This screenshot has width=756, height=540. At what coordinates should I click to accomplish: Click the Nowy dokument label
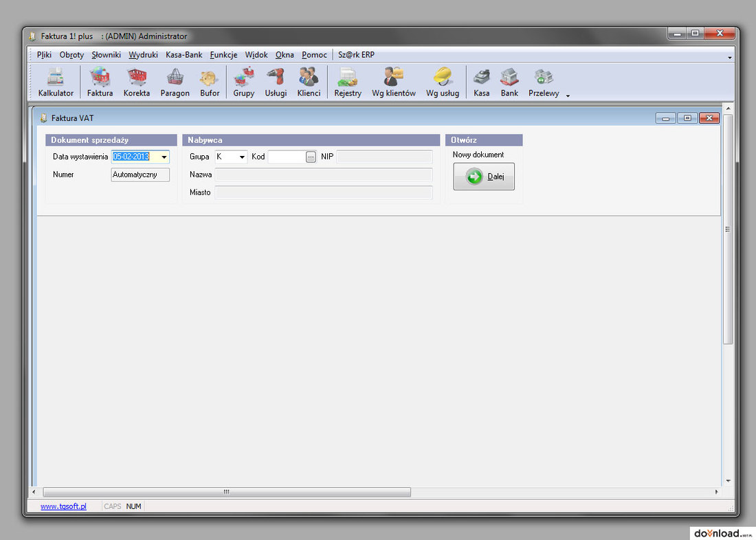pos(478,155)
